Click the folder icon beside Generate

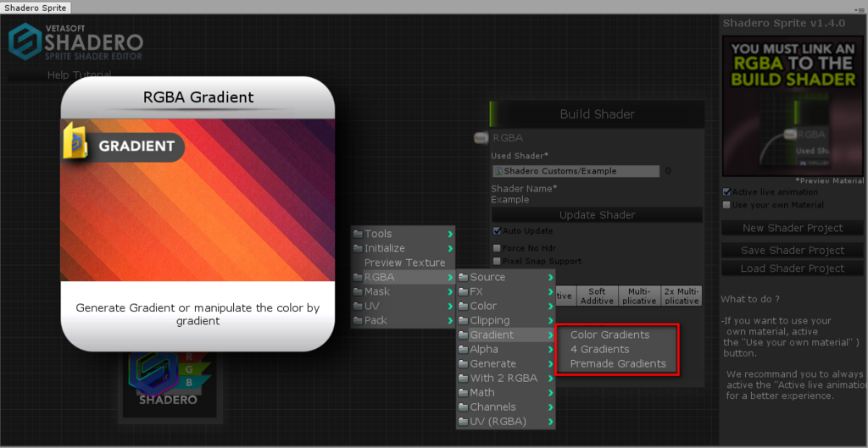click(464, 363)
